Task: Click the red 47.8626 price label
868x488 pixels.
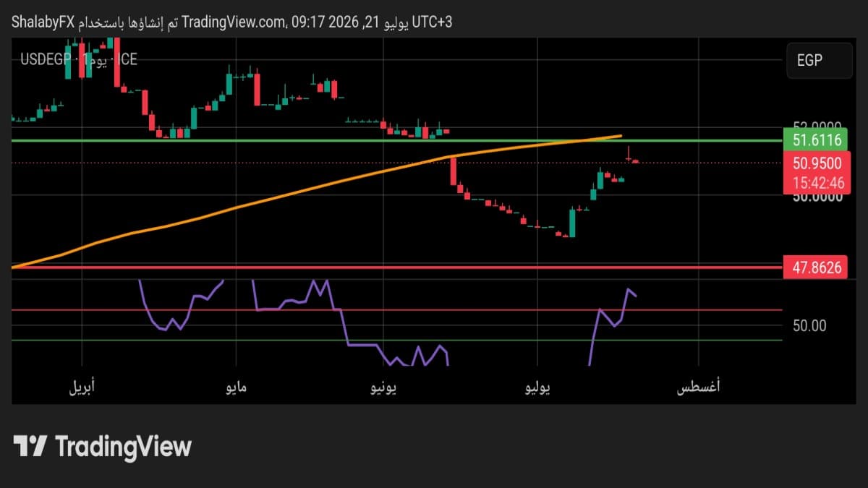Action: pyautogui.click(x=817, y=267)
